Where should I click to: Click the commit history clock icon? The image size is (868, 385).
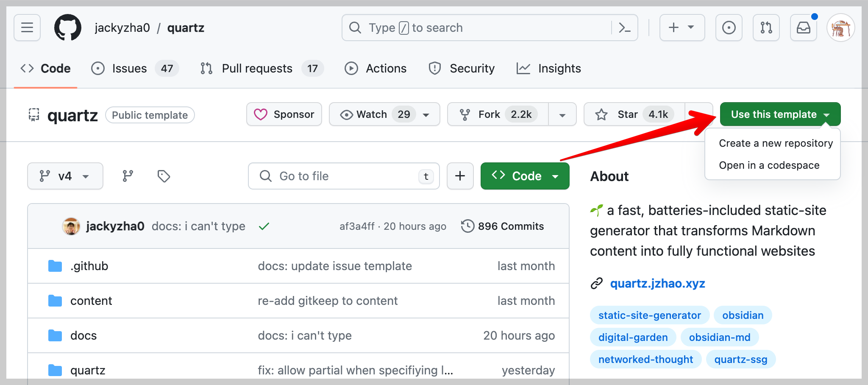pos(467,226)
